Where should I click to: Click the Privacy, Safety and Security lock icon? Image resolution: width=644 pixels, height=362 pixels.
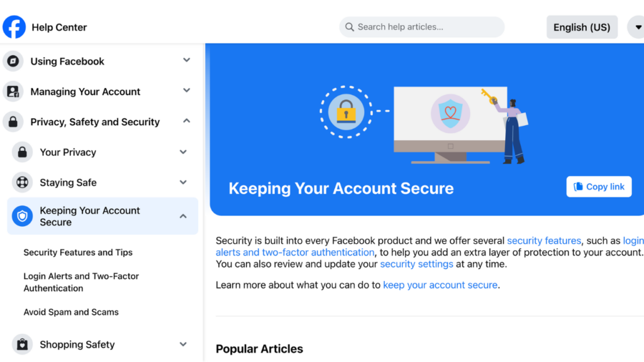(13, 122)
